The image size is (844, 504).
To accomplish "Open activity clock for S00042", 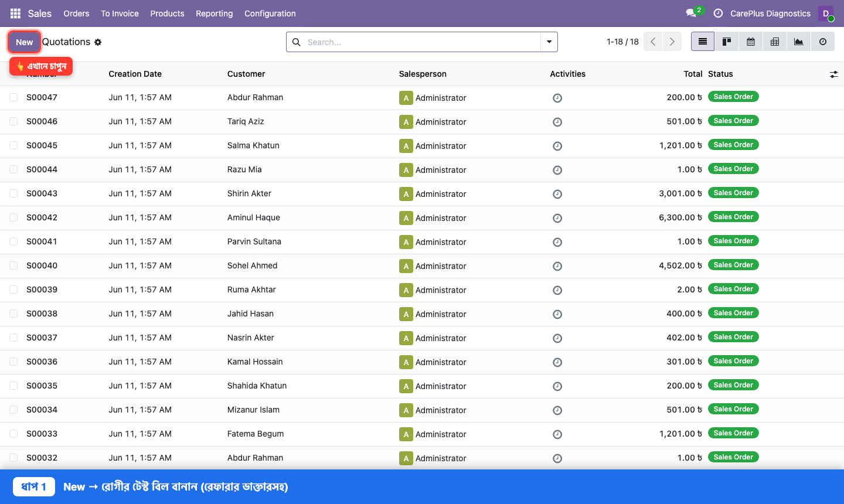I will coord(557,218).
